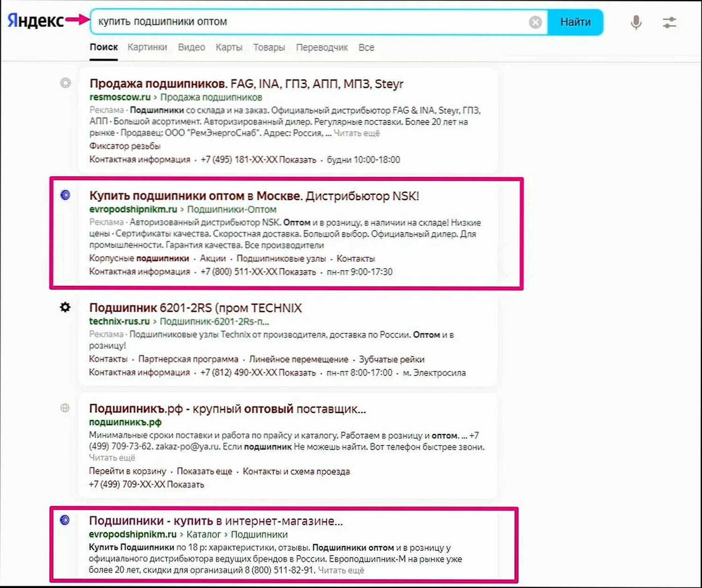Screen dimensions: 702x588
Task: Click 'пн-пт 8:00-17:00' working hours text
Action: click(359, 373)
